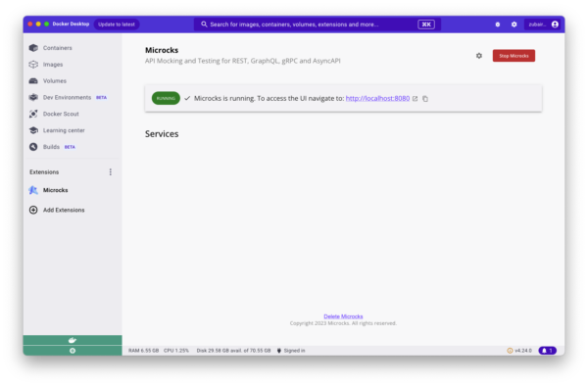
Task: Click Stop Microcks red button
Action: (x=514, y=56)
